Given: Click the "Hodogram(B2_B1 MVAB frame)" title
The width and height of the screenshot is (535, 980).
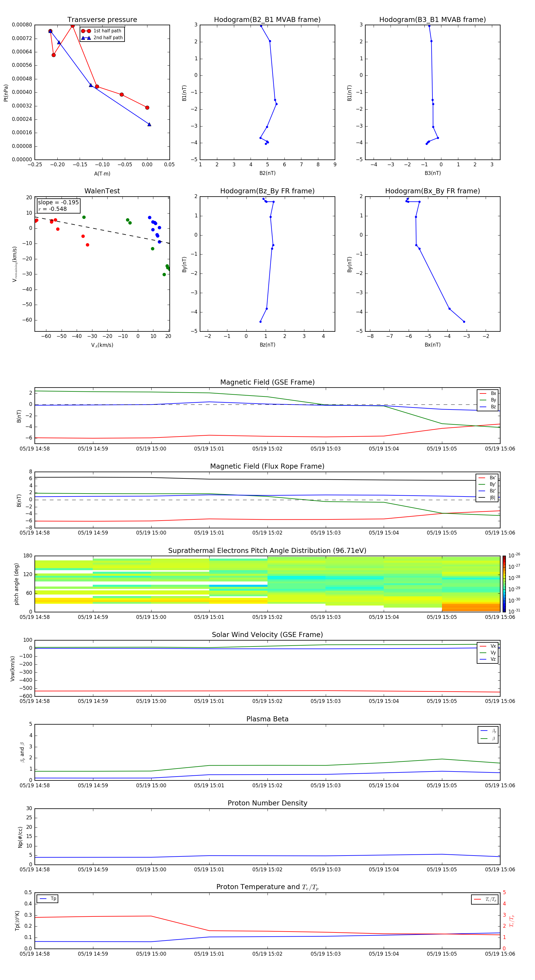Looking at the screenshot, I should (x=267, y=20).
